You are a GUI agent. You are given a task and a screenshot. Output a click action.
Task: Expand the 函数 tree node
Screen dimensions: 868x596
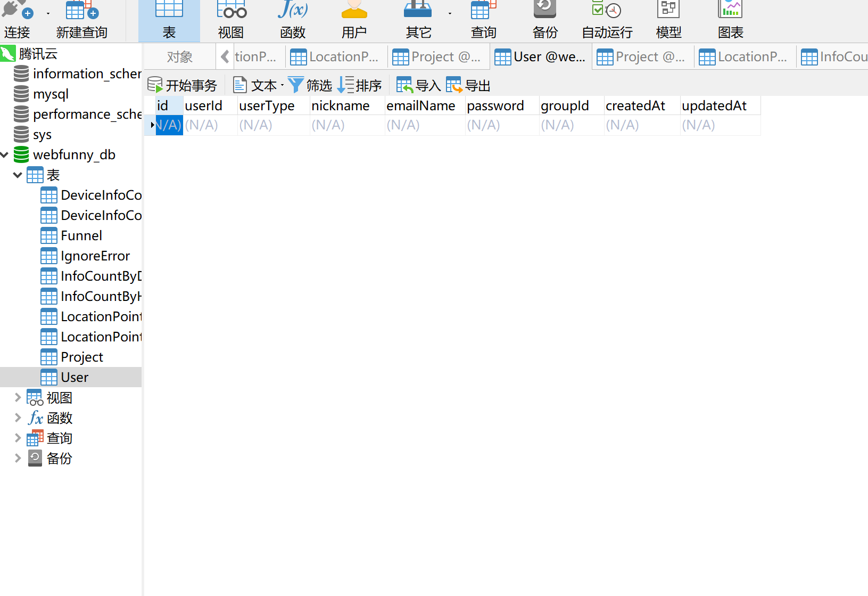click(x=18, y=418)
